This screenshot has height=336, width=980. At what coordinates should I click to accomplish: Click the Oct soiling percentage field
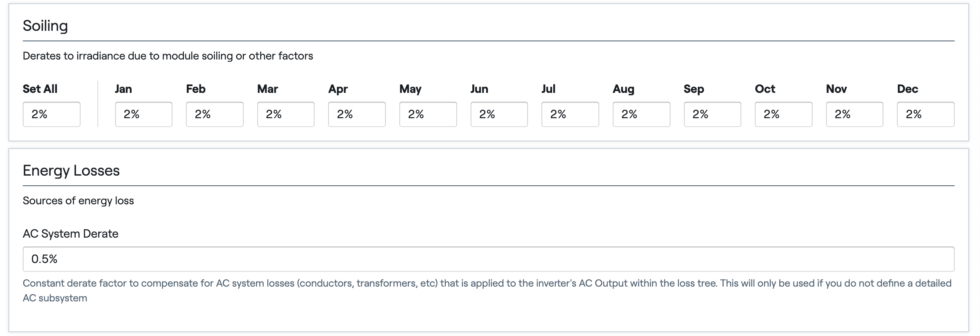(x=783, y=114)
